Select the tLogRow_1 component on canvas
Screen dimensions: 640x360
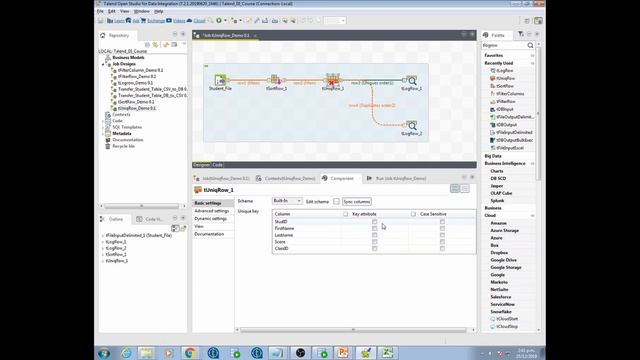pos(411,81)
